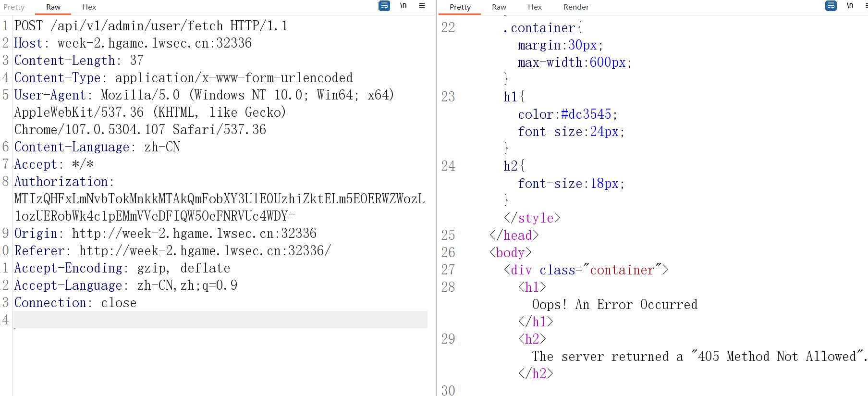Viewport: 868px width, 396px height.
Task: Click the Accept-Language header line
Action: [126, 285]
